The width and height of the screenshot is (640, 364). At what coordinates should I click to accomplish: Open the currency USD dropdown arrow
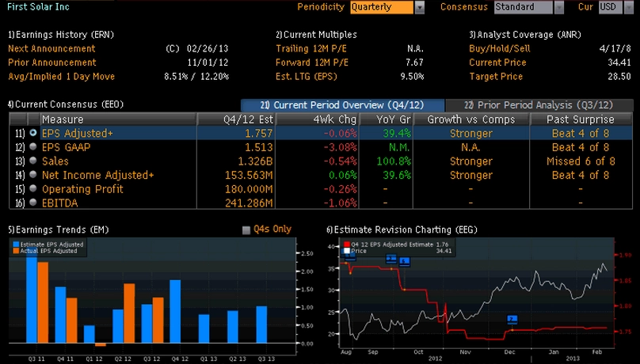point(629,7)
